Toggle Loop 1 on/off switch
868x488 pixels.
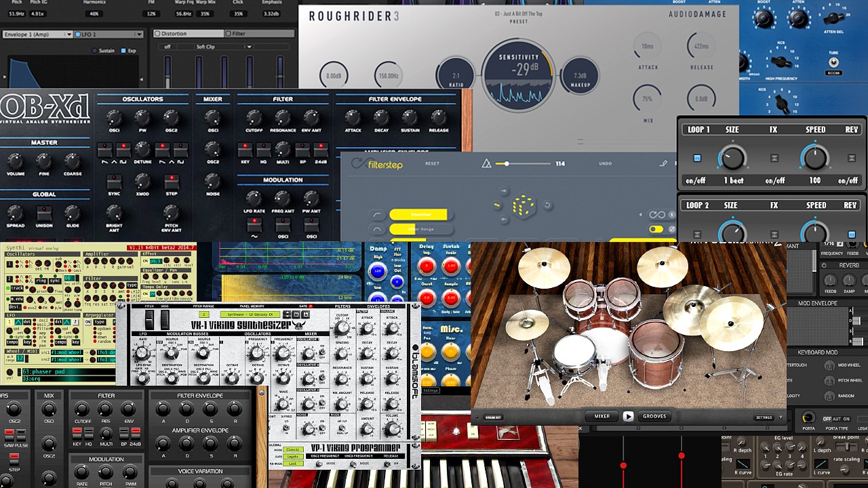point(697,159)
